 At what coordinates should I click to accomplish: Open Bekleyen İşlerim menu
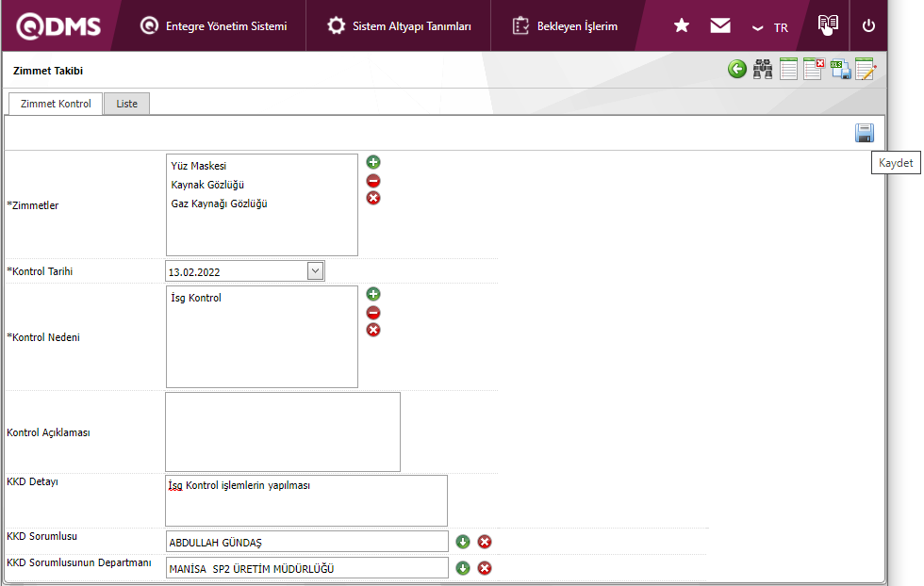[565, 26]
